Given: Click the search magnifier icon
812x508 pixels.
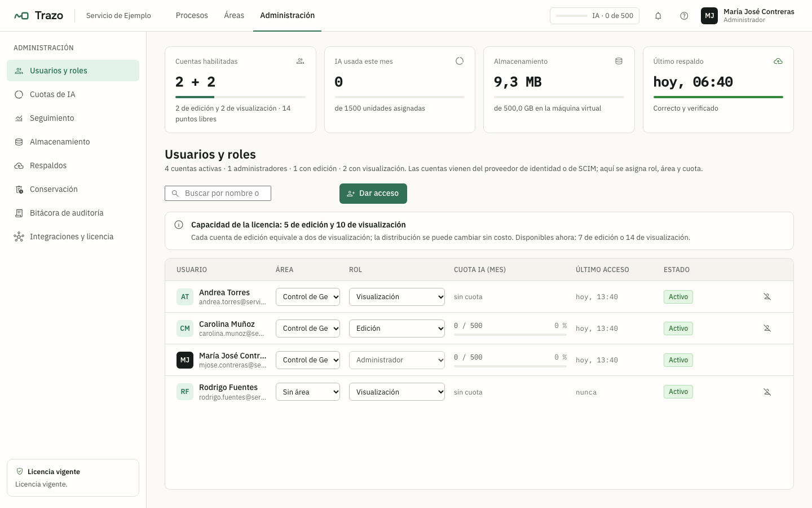Looking at the screenshot, I should (175, 194).
